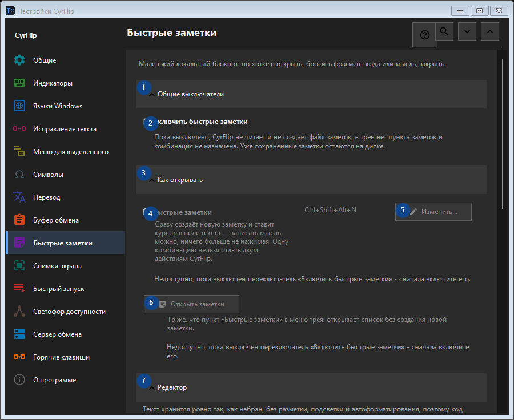Click the omega icon for Символы
This screenshot has height=420, width=514.
click(19, 175)
